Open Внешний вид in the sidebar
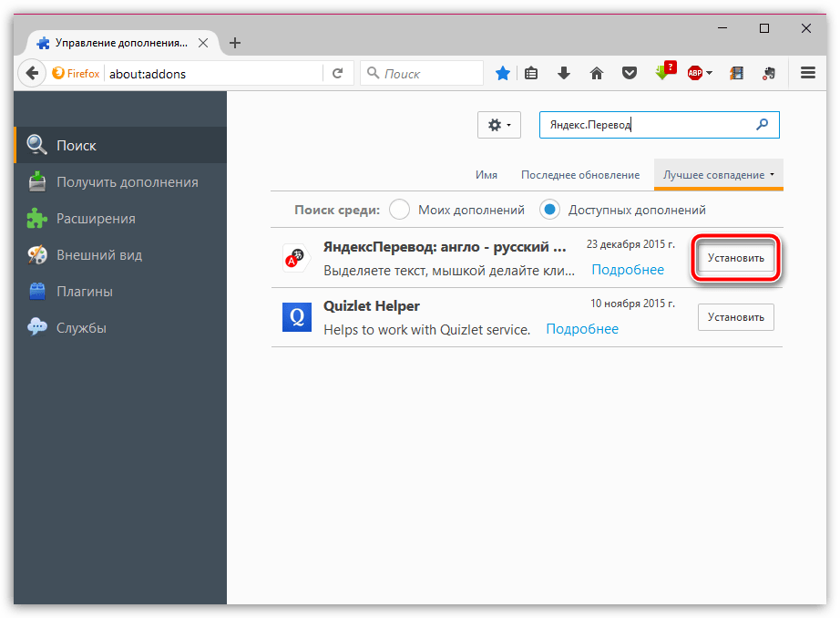Image resolution: width=840 pixels, height=618 pixels. 120,254
